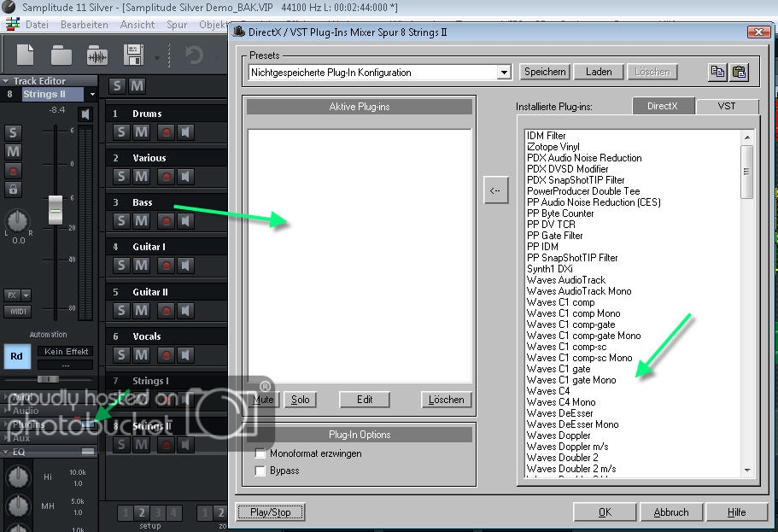Arm record on the Various track

(167, 177)
